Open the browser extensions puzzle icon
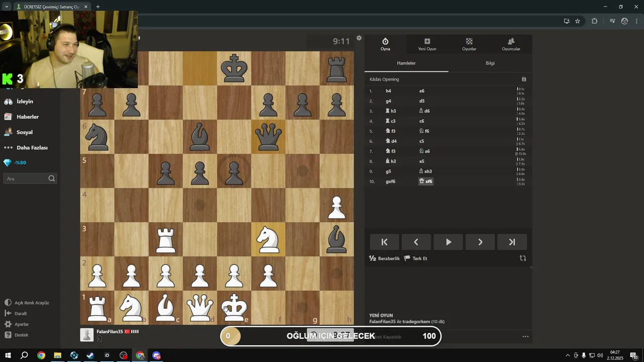Screen dimensions: 644x362 point(595,21)
